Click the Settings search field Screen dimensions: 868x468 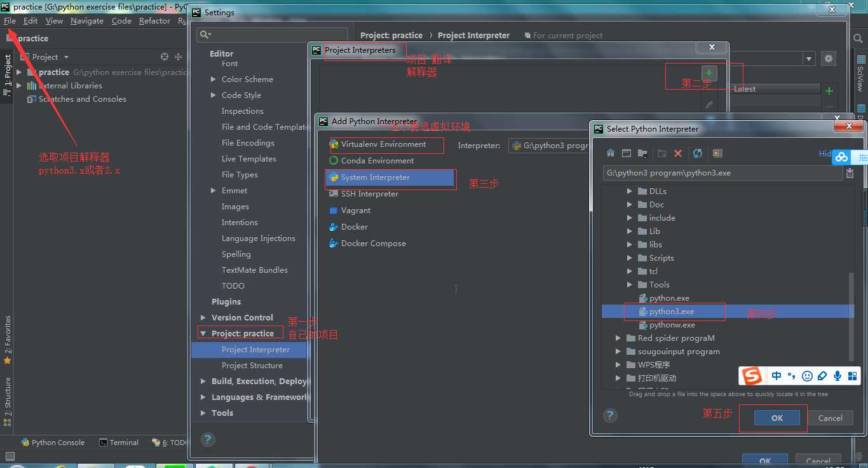[x=273, y=34]
